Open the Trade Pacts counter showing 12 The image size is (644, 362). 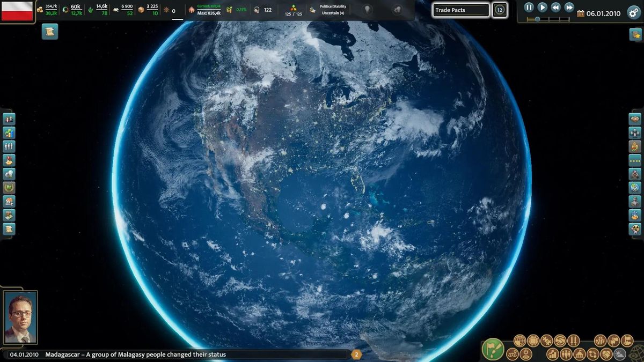point(500,10)
